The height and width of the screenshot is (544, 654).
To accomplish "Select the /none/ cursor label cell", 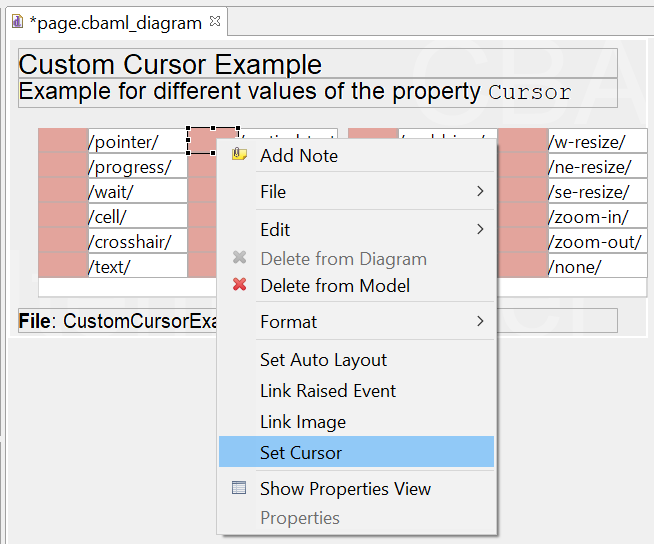I will click(596, 267).
